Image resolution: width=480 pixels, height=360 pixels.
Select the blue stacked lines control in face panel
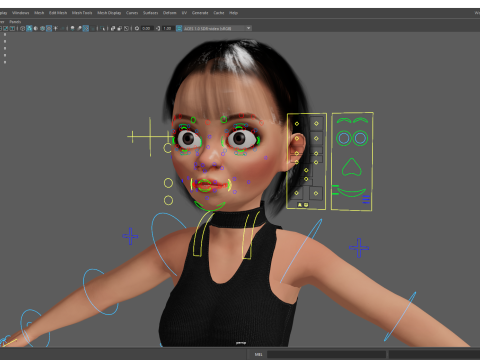tap(366, 199)
